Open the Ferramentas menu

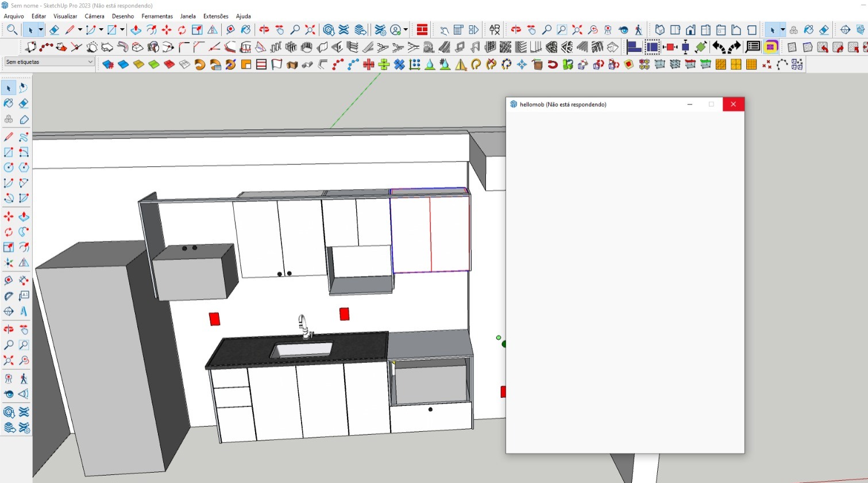157,16
